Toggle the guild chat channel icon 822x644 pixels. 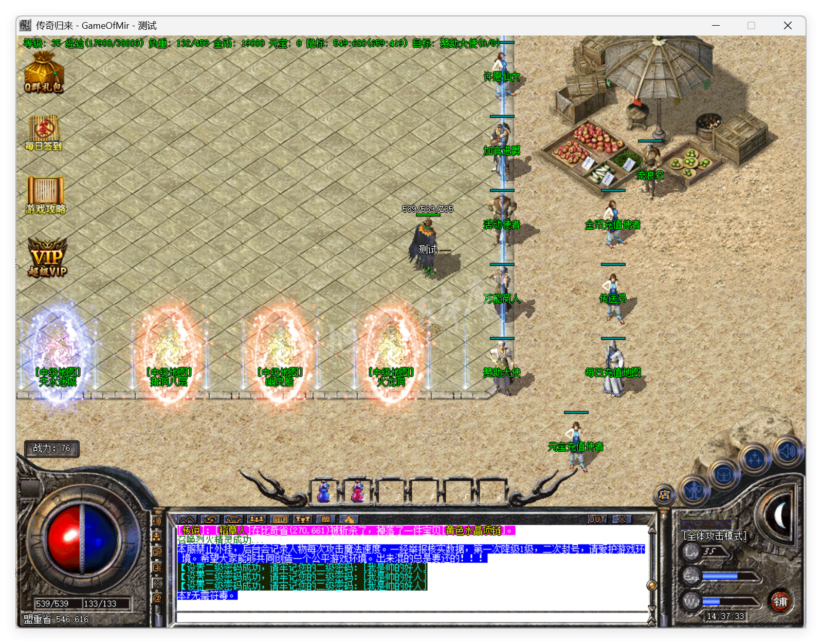coord(157,552)
